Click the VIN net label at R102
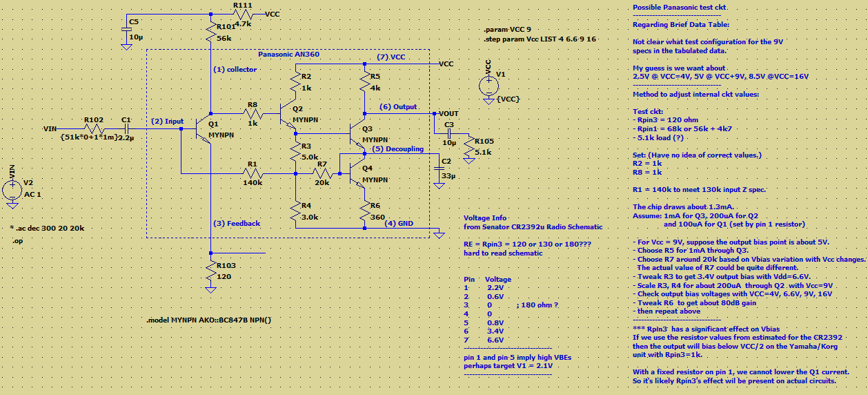 (x=50, y=128)
